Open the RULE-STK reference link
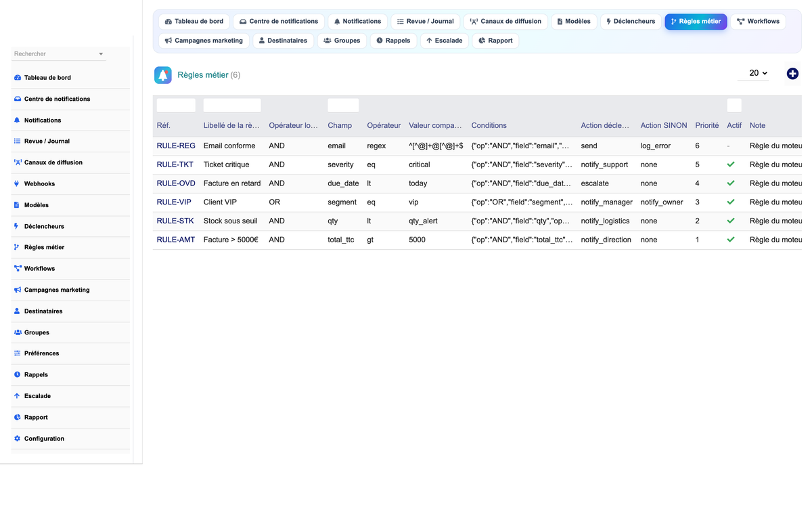This screenshot has width=812, height=528. (175, 221)
